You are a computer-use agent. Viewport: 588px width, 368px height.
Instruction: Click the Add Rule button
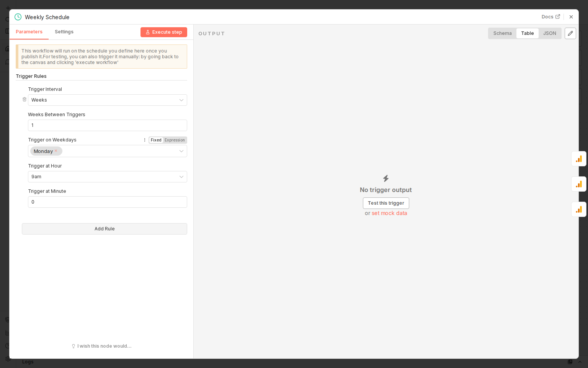click(x=104, y=228)
